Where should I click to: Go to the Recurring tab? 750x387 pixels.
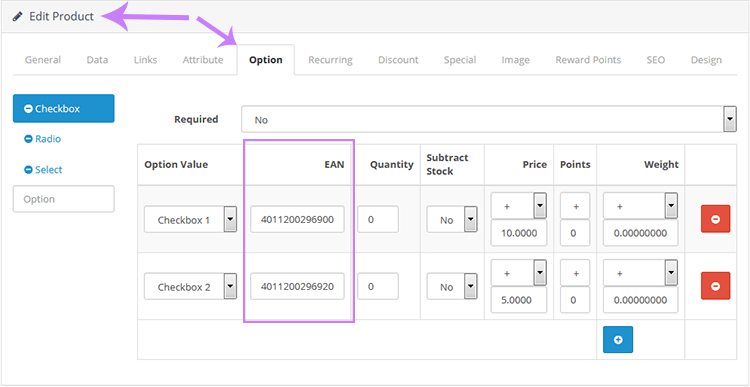(331, 60)
